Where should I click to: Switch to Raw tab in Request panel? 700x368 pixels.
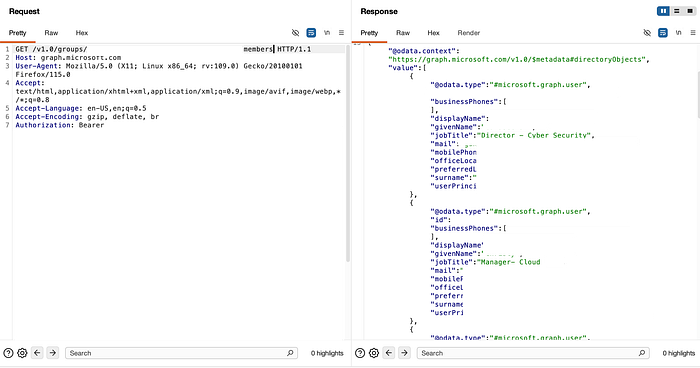[51, 33]
